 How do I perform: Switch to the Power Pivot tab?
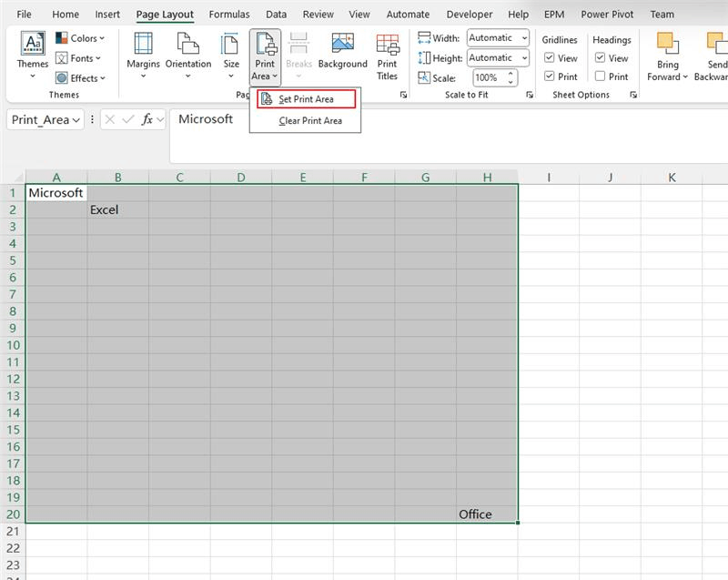pos(607,15)
